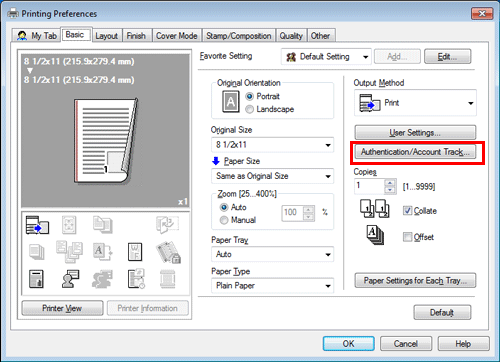This screenshot has height=362, width=500.
Task: Open Paper Settings for Each Tray
Action: (x=415, y=280)
